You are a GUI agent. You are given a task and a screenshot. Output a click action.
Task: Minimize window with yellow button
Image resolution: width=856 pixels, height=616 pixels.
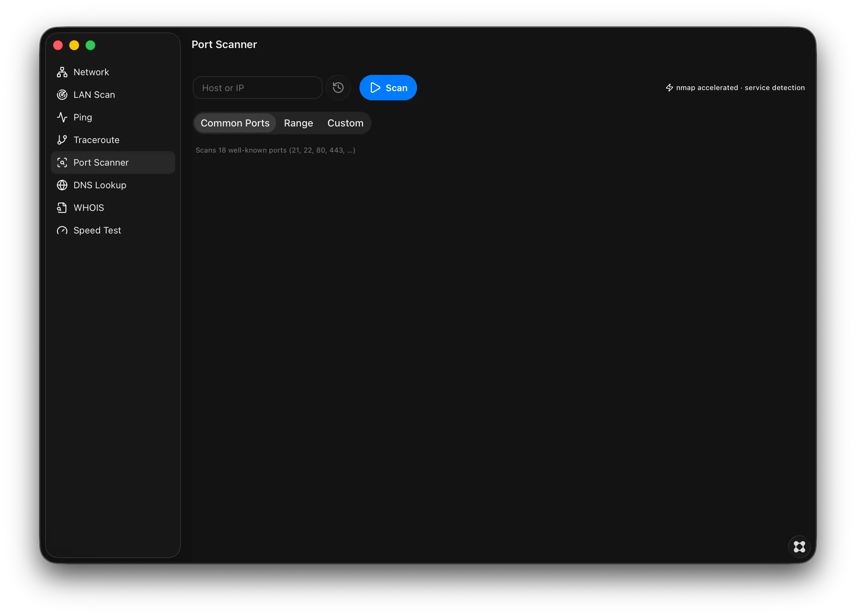point(75,45)
